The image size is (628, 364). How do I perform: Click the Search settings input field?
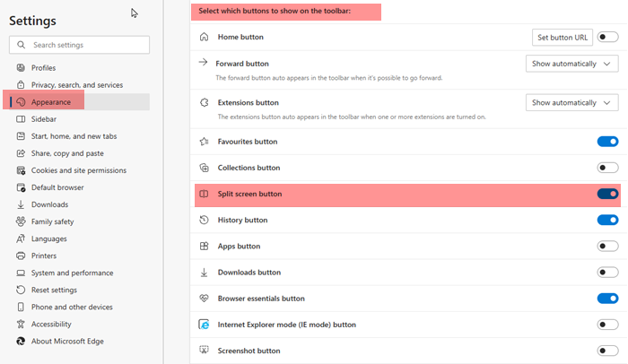tap(85, 45)
